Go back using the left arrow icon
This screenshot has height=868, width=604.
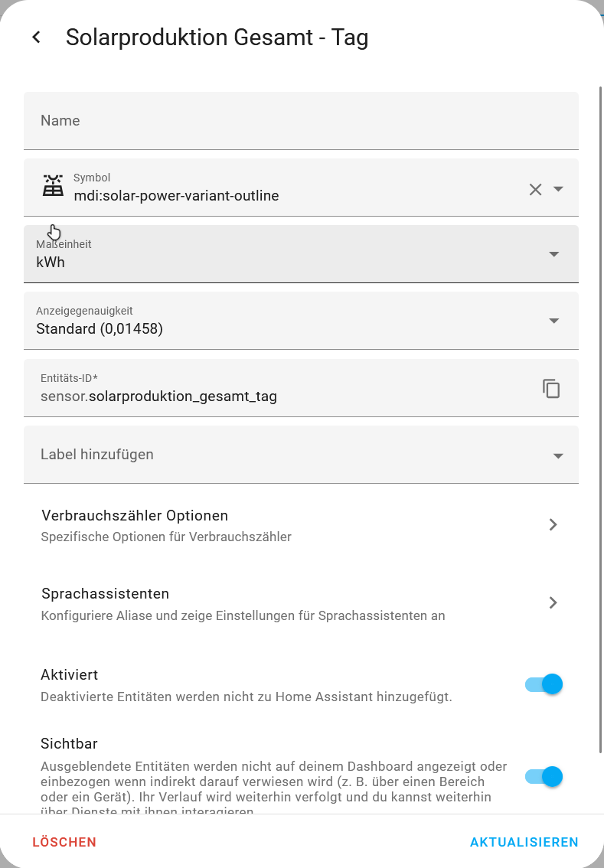coord(37,37)
